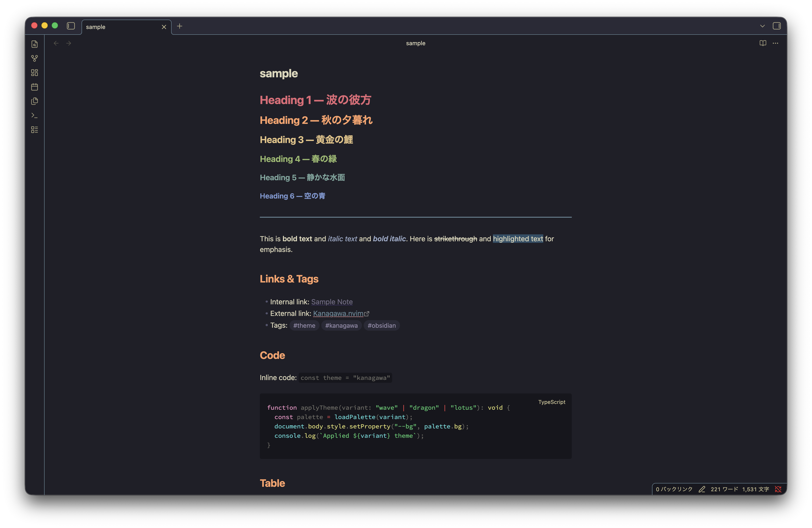Click the function applyTheme code line
Screen dimensions: 812x528
pos(389,408)
